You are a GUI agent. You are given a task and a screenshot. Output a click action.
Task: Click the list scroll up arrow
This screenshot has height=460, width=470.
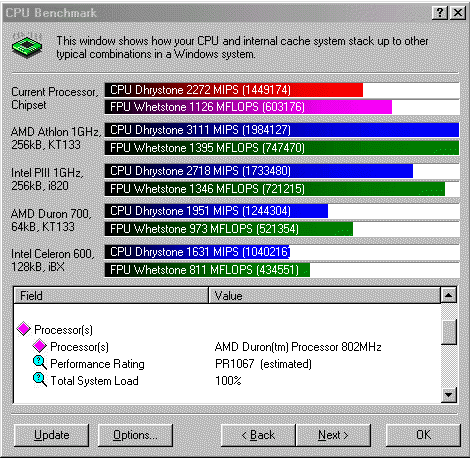(x=448, y=295)
